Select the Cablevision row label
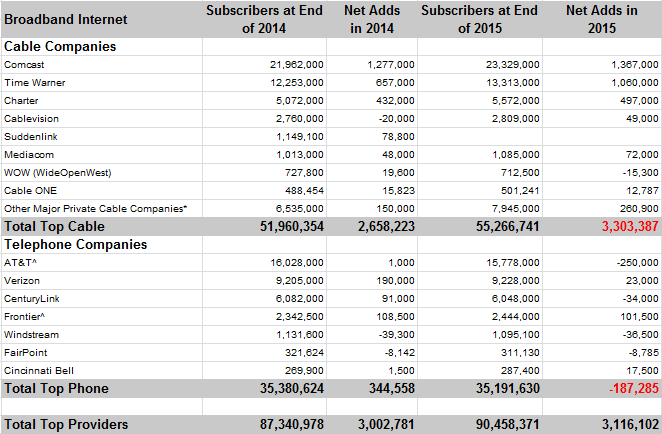 pyautogui.click(x=31, y=119)
